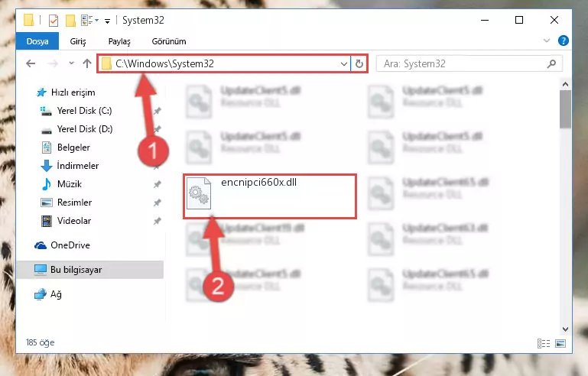Click the back navigation arrow
This screenshot has height=376, width=588.
pos(31,63)
